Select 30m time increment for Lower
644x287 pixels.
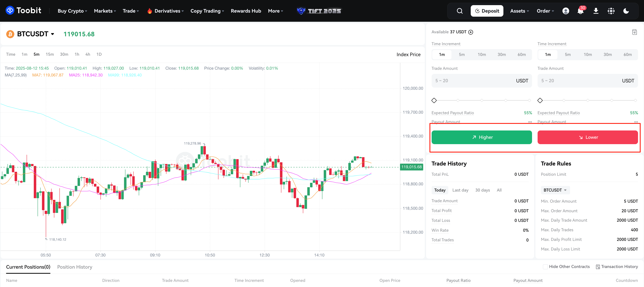tap(607, 54)
